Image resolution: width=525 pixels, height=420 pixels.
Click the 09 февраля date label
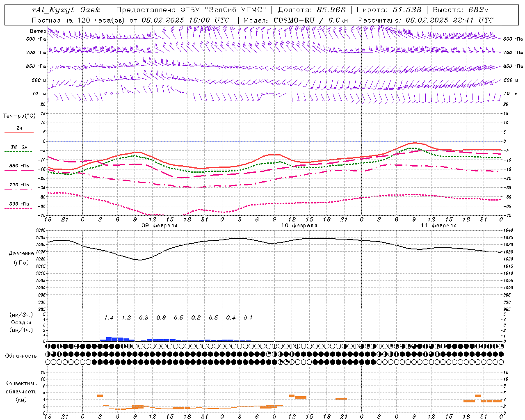pyautogui.click(x=160, y=226)
